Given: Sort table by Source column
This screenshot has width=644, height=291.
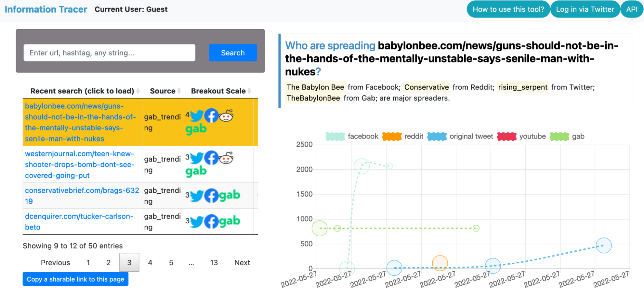Looking at the screenshot, I should [x=163, y=91].
